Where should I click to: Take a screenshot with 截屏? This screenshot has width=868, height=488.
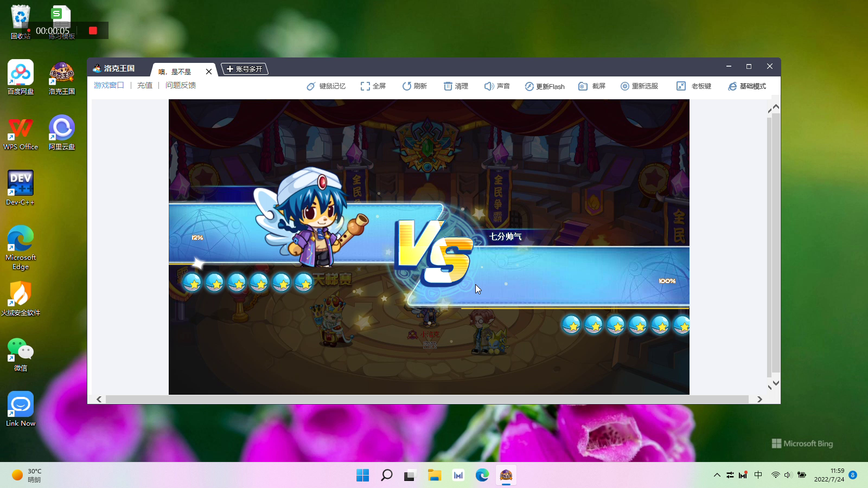(x=592, y=86)
